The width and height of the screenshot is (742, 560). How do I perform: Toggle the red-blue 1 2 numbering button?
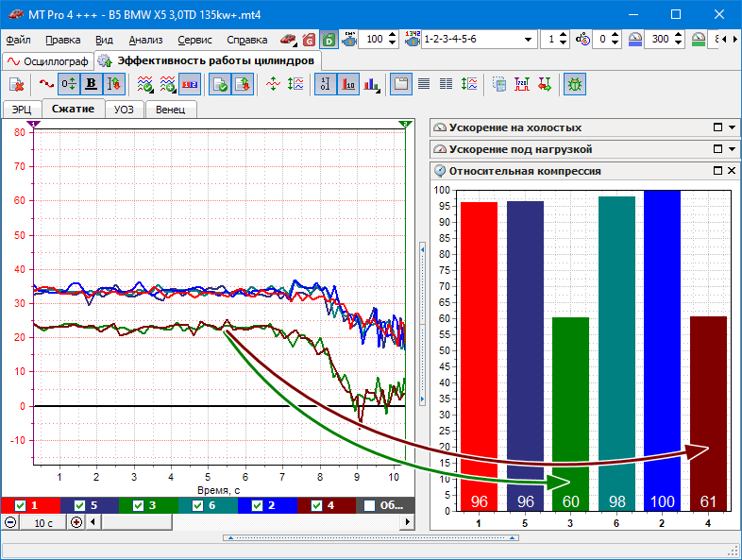pos(190,84)
